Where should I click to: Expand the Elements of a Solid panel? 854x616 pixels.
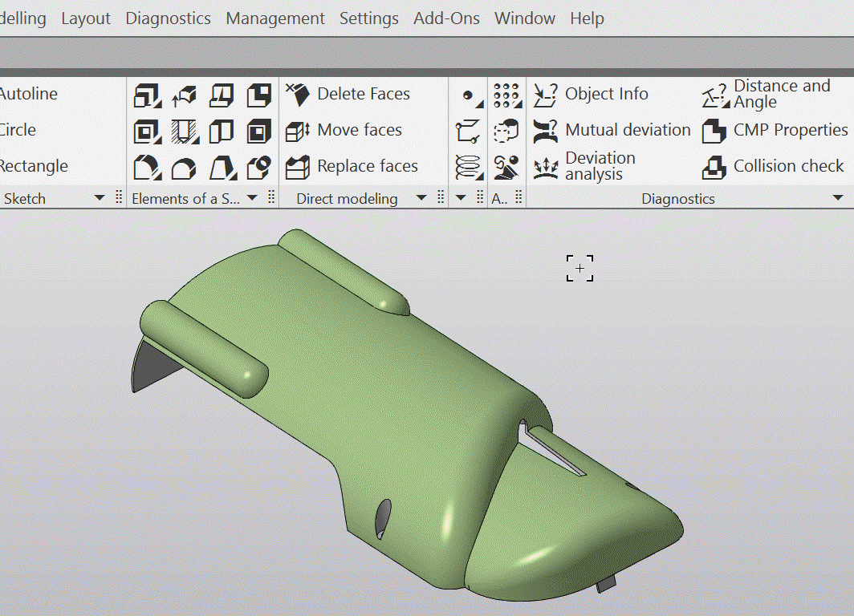pos(252,198)
